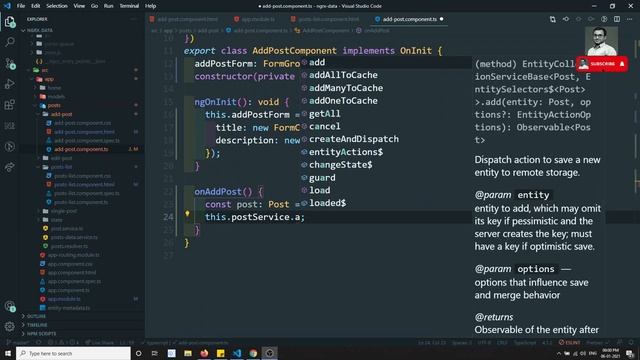
Task: Select the 'getAll' suggestion
Action: coord(386,113)
